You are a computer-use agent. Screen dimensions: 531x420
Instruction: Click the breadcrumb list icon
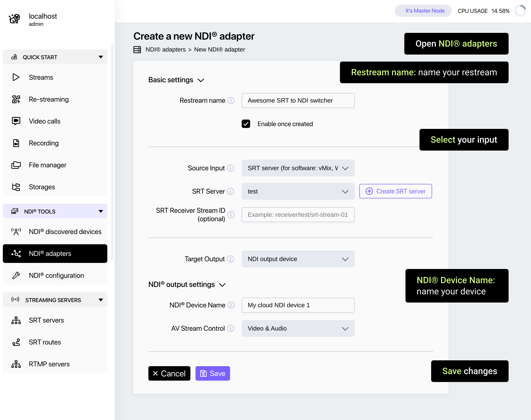click(137, 49)
